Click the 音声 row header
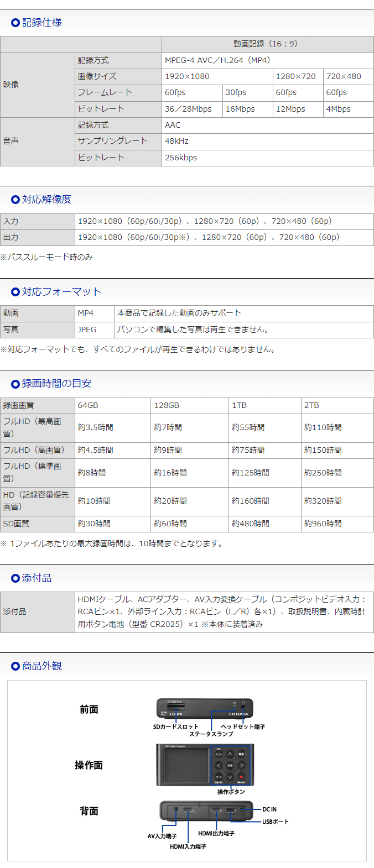 tap(38, 142)
